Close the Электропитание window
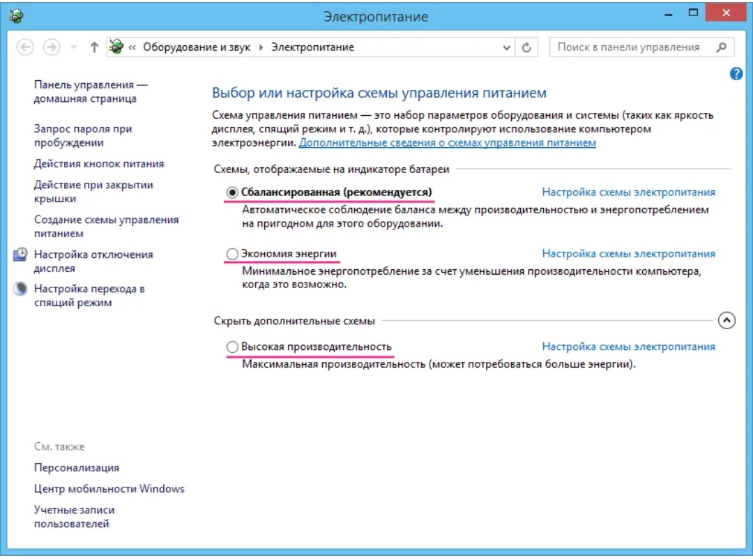The width and height of the screenshot is (753, 560). click(x=726, y=13)
